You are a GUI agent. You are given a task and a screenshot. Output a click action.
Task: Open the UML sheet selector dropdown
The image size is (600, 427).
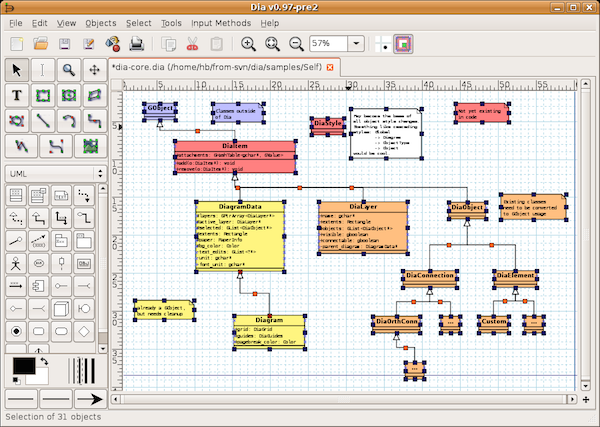pos(55,174)
